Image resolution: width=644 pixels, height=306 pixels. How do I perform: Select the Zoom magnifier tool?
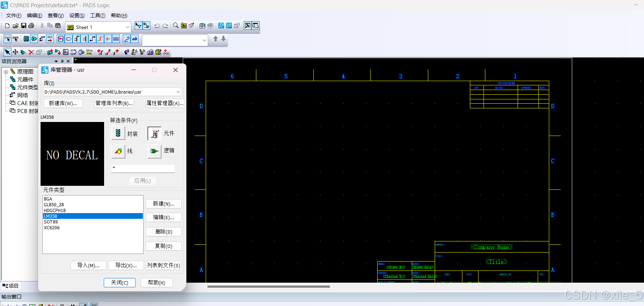(176, 26)
